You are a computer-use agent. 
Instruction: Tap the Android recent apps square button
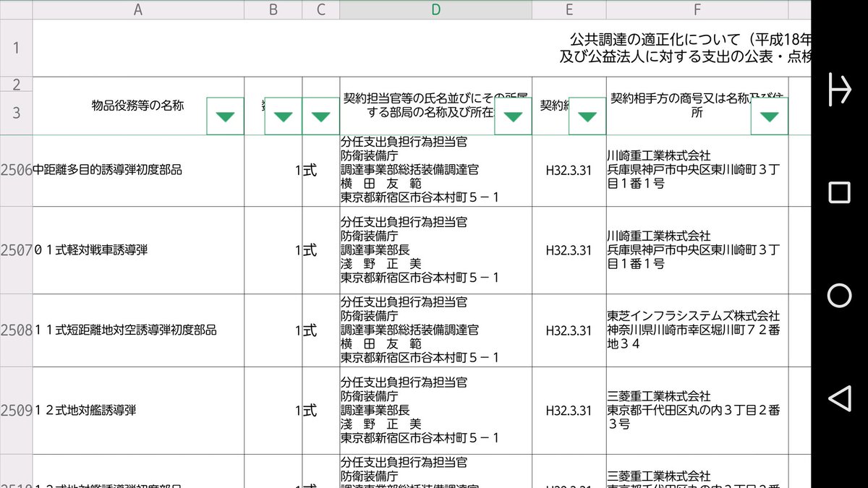pyautogui.click(x=839, y=192)
